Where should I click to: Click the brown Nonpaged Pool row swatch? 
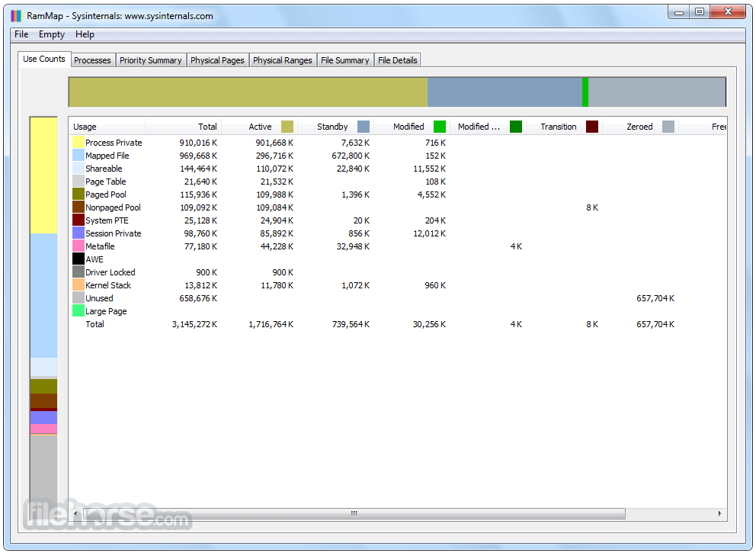(x=78, y=207)
